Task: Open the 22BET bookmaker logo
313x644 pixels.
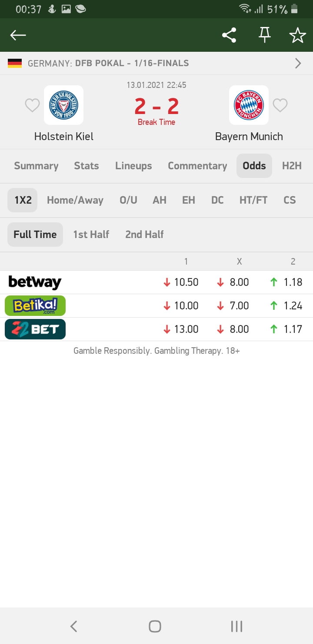Action: pyautogui.click(x=35, y=329)
